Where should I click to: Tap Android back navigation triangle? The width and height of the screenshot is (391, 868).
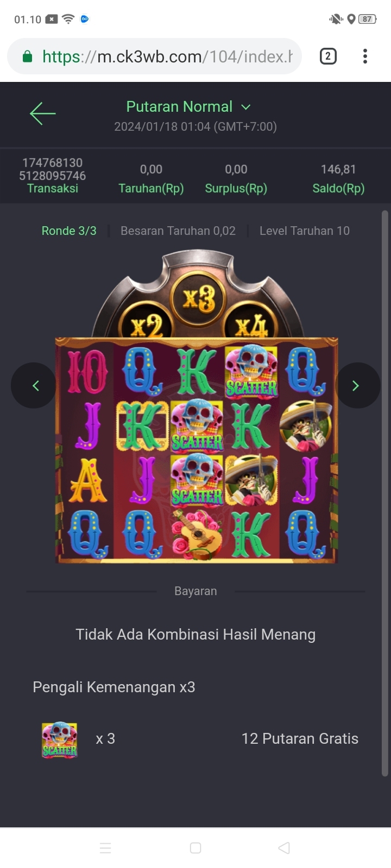[x=283, y=848]
